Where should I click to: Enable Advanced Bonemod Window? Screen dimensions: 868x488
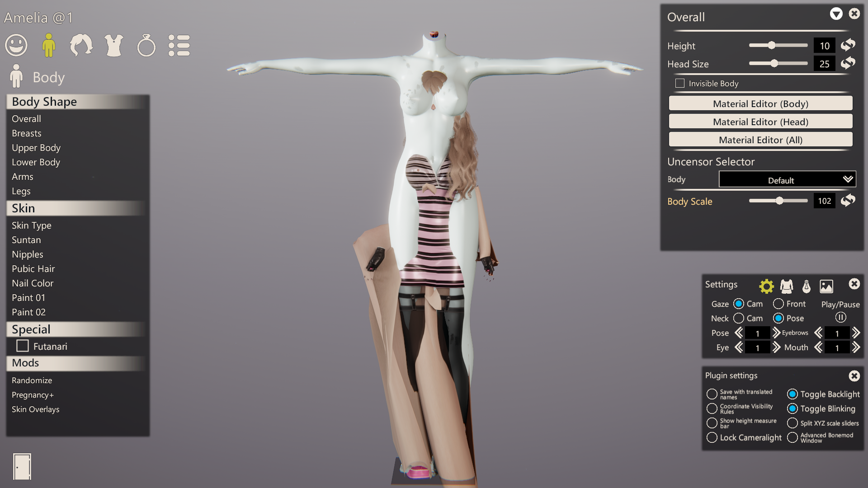[x=793, y=437]
